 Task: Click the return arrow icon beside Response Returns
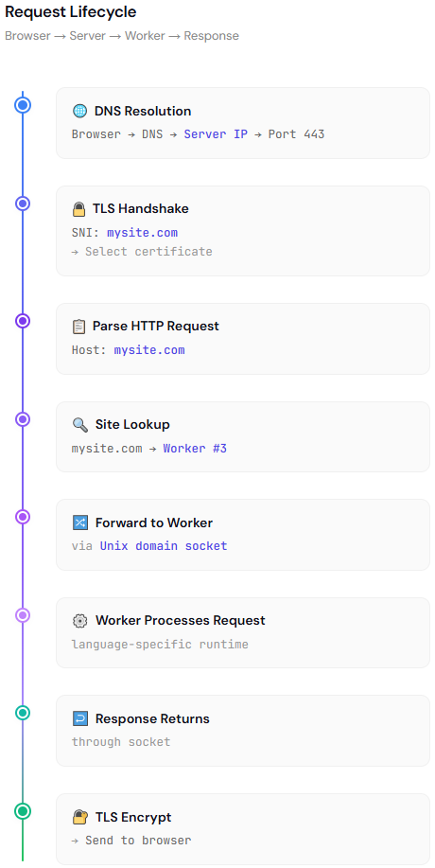(80, 718)
